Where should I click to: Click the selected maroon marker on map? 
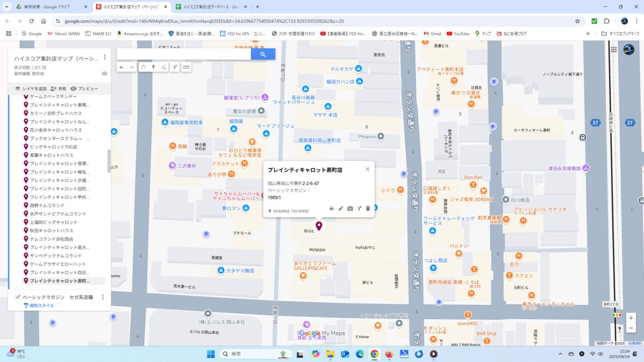point(319,226)
